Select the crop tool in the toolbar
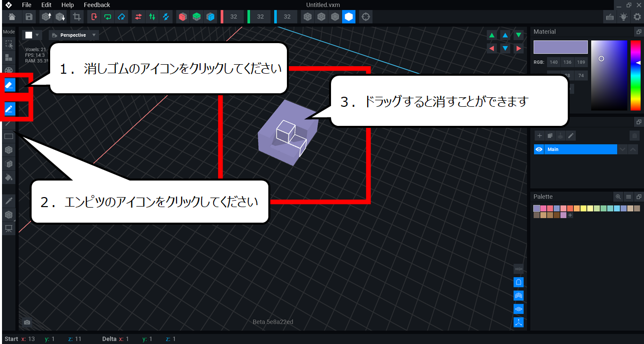Image resolution: width=644 pixels, height=344 pixels. 77,17
